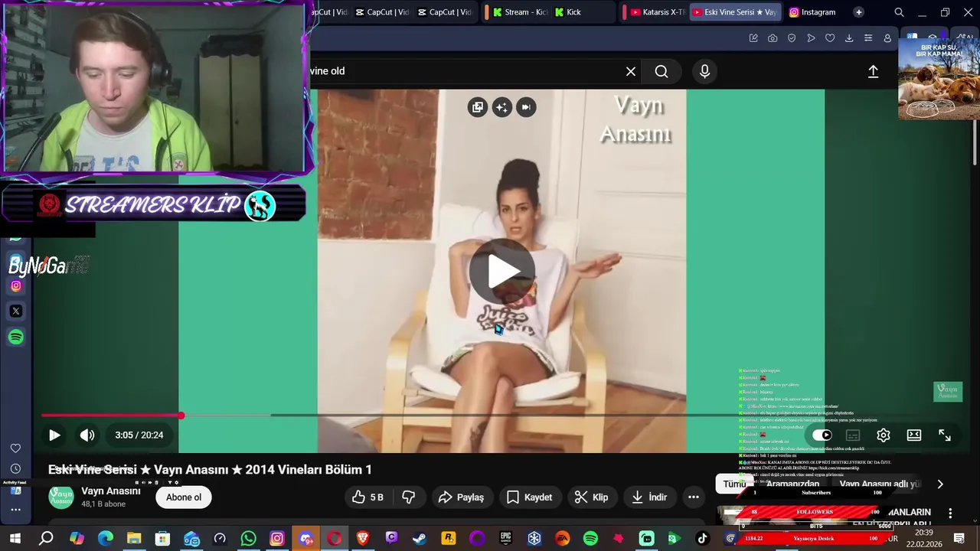
Task: Open the browser profile account icon
Action: tap(887, 38)
